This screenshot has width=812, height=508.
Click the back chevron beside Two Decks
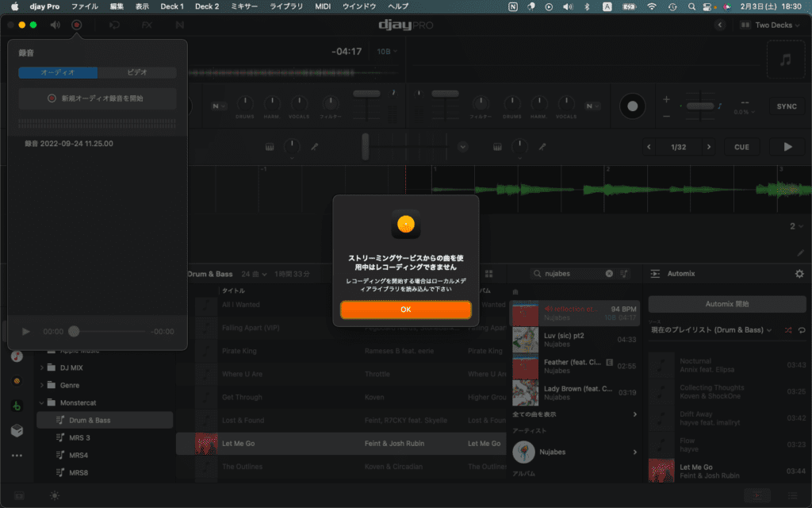[720, 25]
